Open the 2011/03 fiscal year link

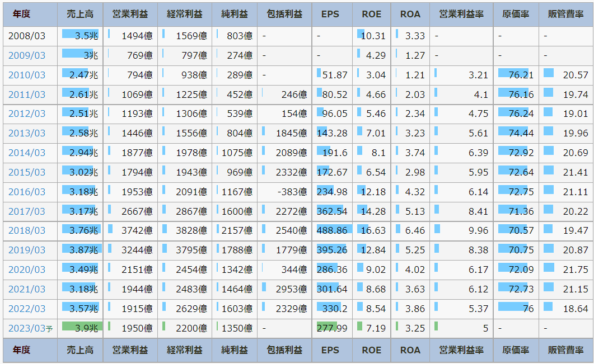26,94
